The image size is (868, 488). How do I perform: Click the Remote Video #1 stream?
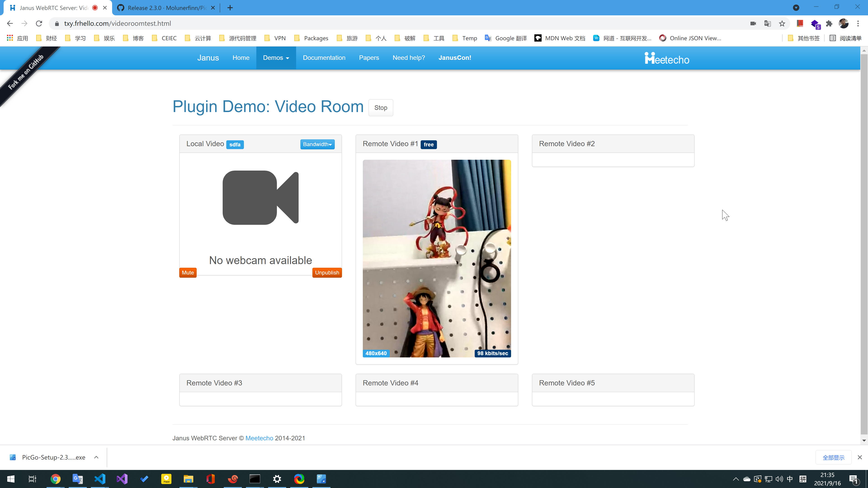[x=437, y=258]
